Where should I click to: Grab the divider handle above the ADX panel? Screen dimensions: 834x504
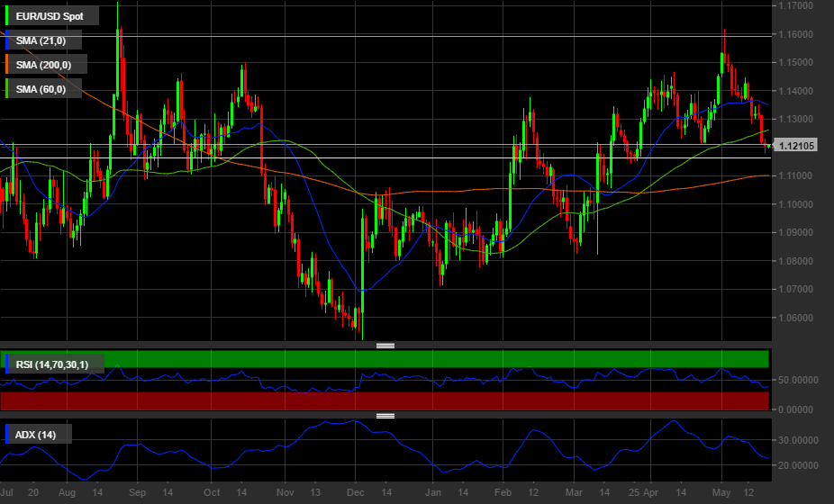[x=385, y=416]
